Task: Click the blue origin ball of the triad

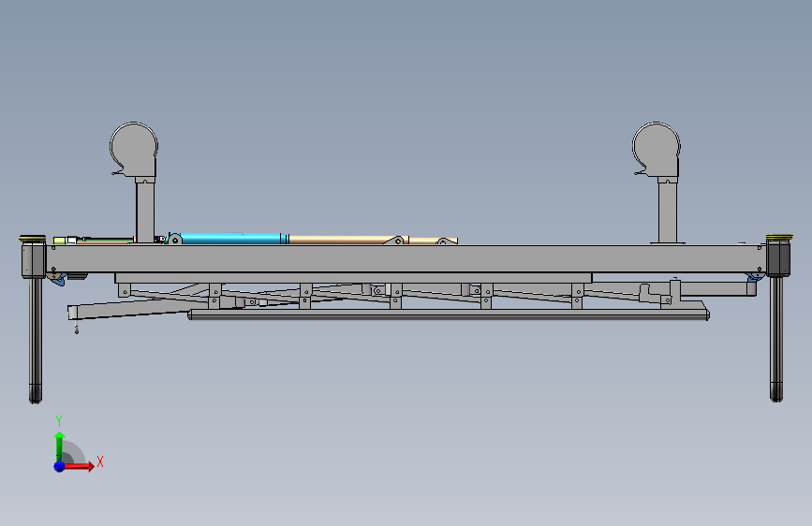Action: pos(60,466)
